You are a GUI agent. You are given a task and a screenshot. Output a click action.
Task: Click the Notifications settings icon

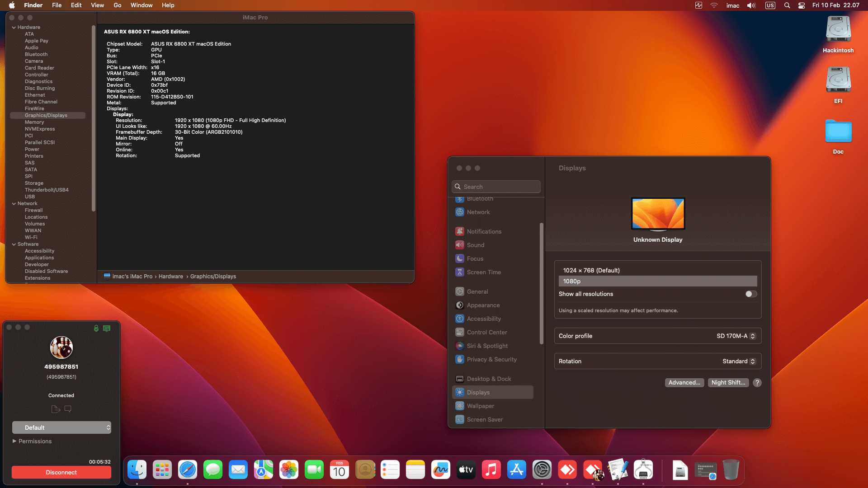tap(460, 231)
